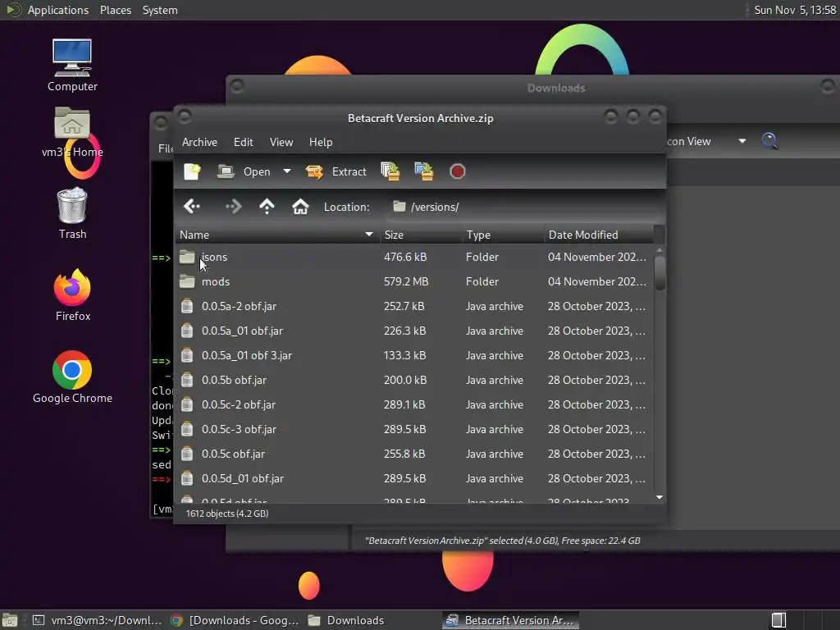
Task: Go forward in archive location history
Action: (x=234, y=206)
